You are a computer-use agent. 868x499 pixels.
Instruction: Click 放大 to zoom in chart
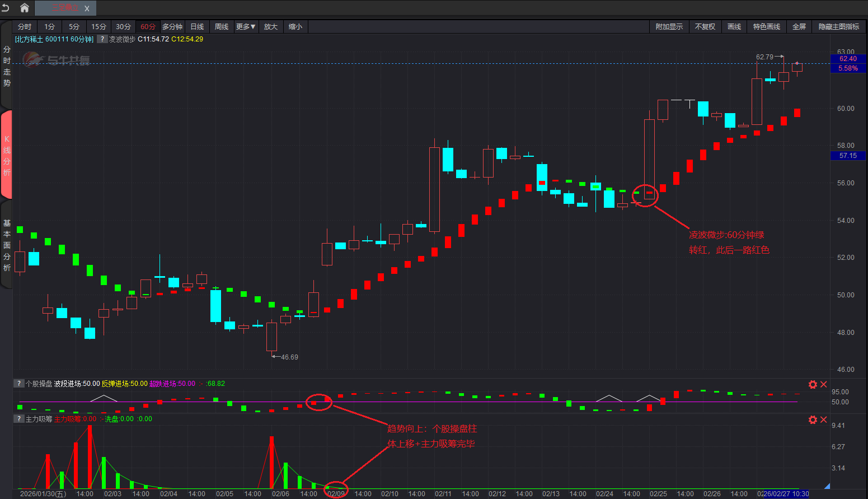coord(270,27)
